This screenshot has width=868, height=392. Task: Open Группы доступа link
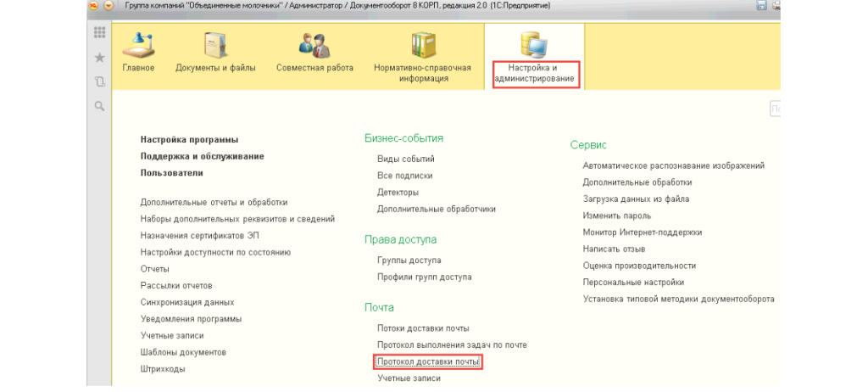[x=409, y=260]
